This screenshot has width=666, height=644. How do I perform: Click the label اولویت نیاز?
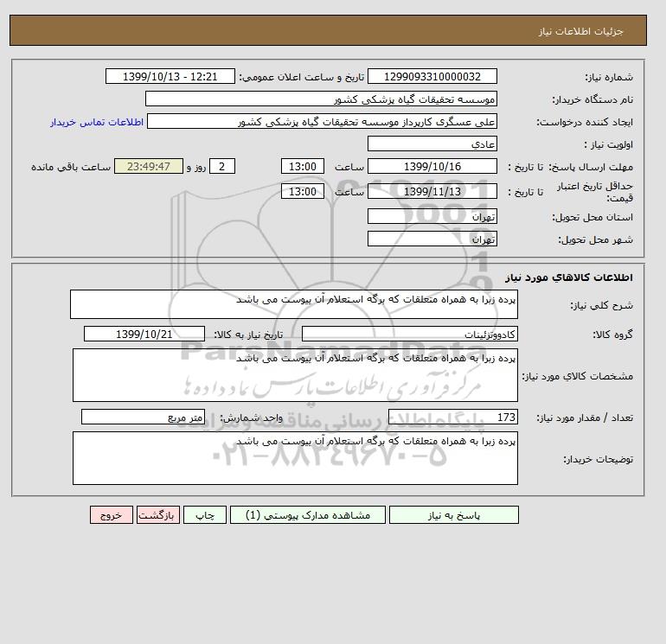609,144
